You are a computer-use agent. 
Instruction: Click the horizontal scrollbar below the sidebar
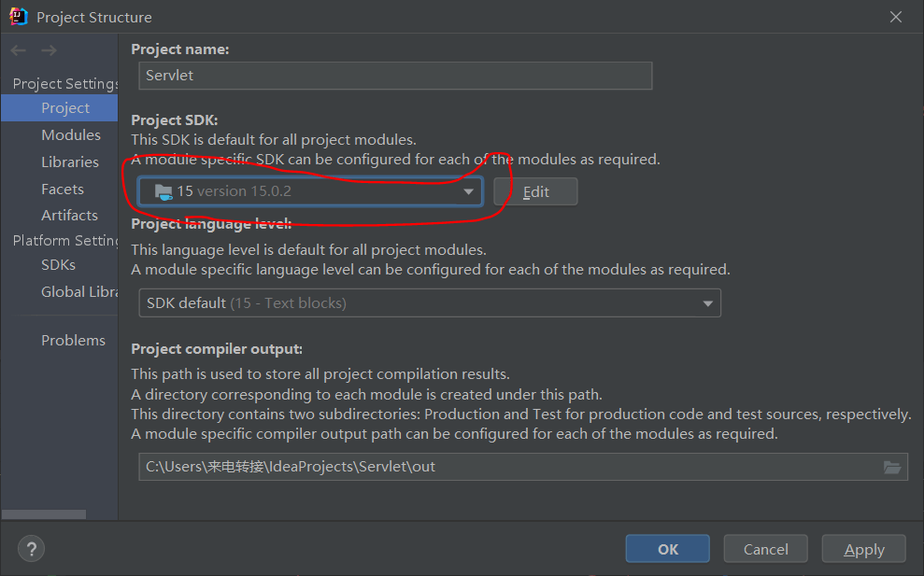(43, 513)
